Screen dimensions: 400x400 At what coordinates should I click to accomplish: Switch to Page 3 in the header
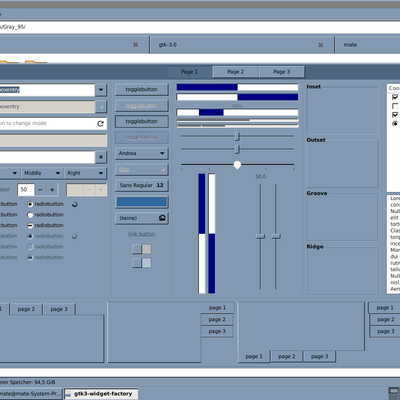tap(282, 72)
